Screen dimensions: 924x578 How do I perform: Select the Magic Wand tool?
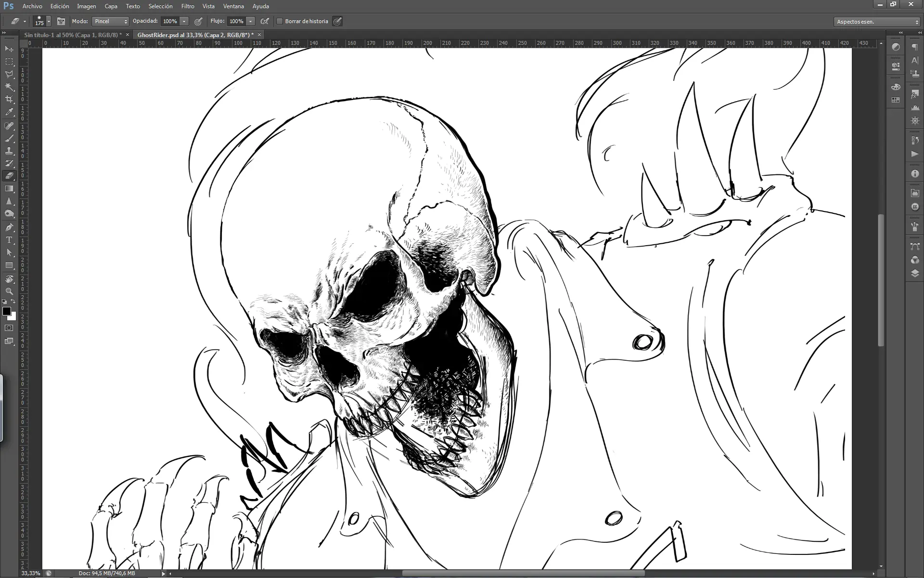point(9,87)
